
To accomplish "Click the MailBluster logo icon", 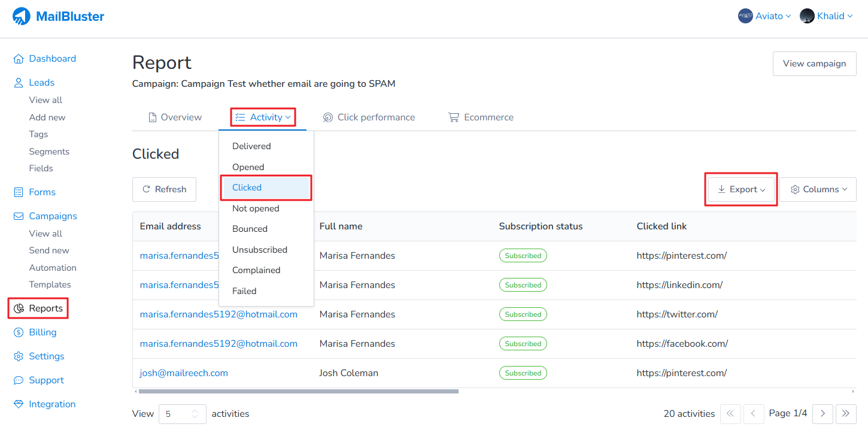I will click(x=22, y=16).
